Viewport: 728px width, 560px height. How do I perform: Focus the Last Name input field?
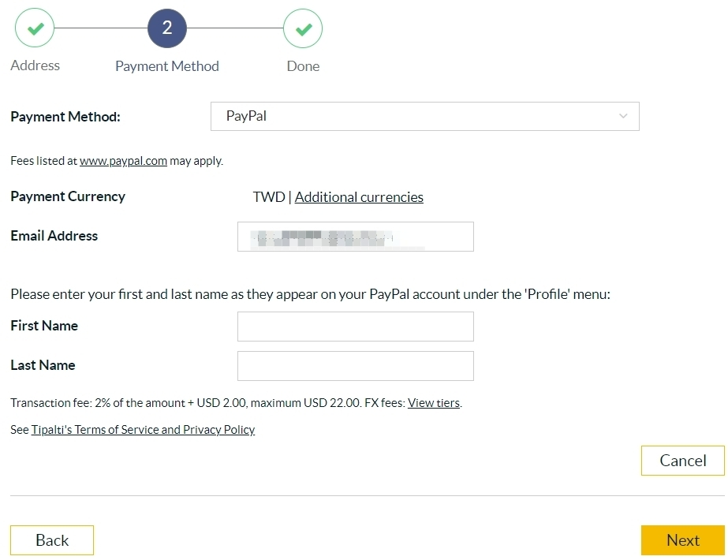pyautogui.click(x=356, y=366)
